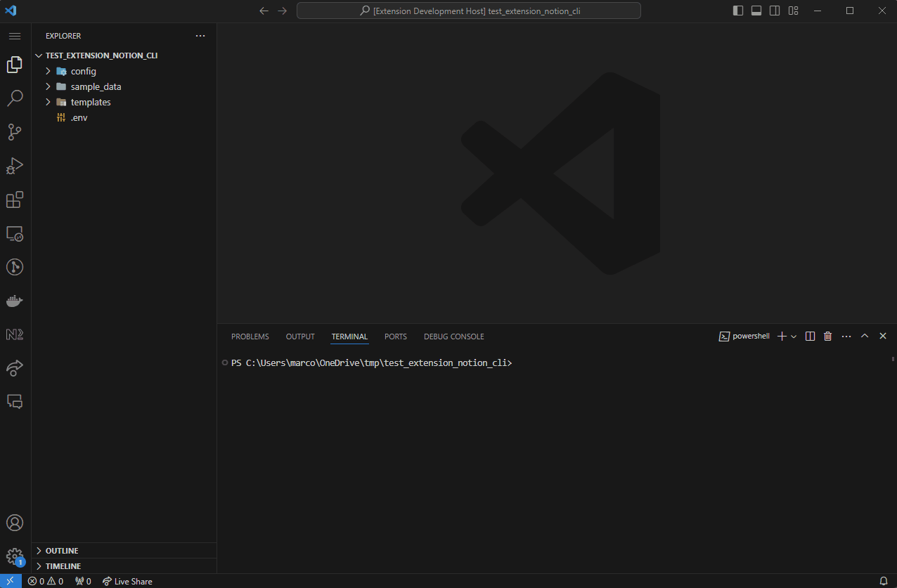Open a remote window from status bar
The width and height of the screenshot is (897, 588).
coord(11,581)
